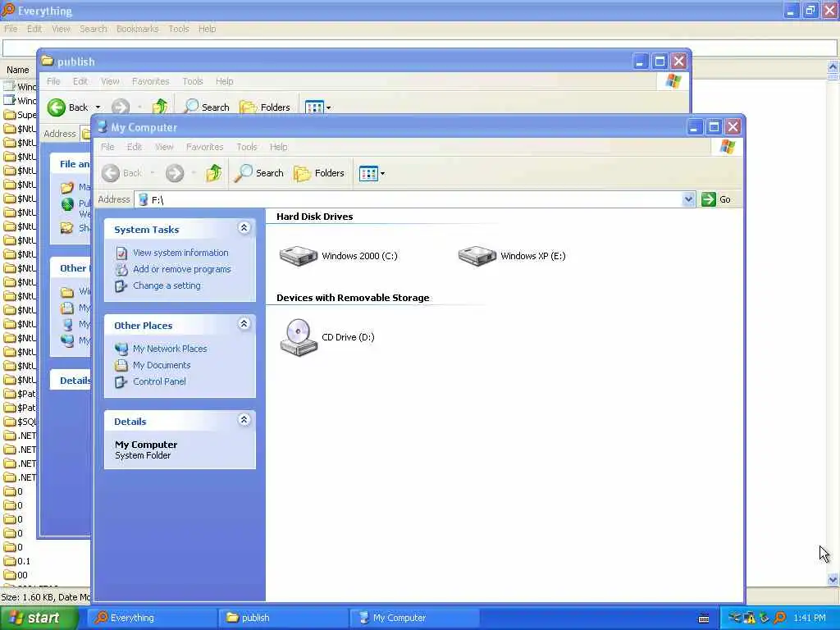This screenshot has height=630, width=840.
Task: Click the Forward arrow in My Computer
Action: pyautogui.click(x=175, y=173)
